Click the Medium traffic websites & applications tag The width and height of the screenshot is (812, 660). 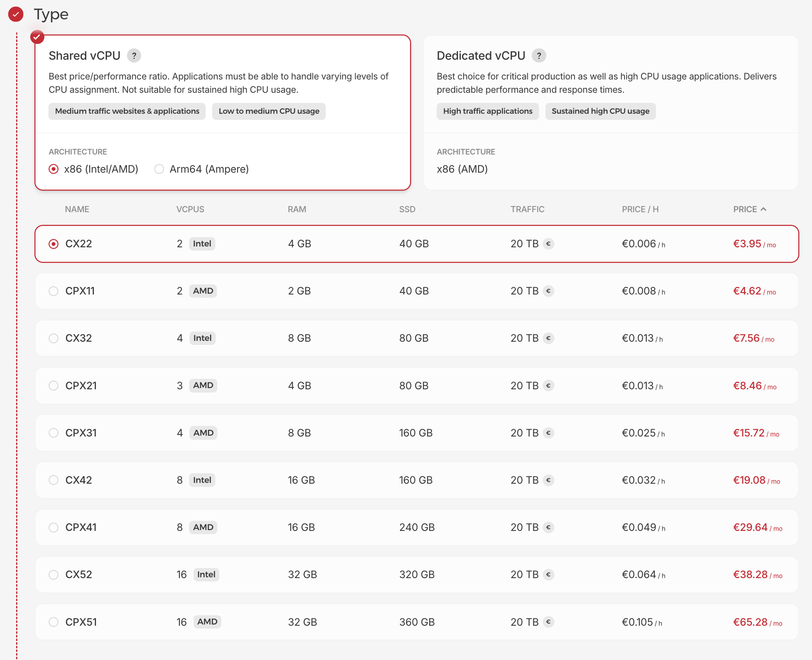point(127,111)
